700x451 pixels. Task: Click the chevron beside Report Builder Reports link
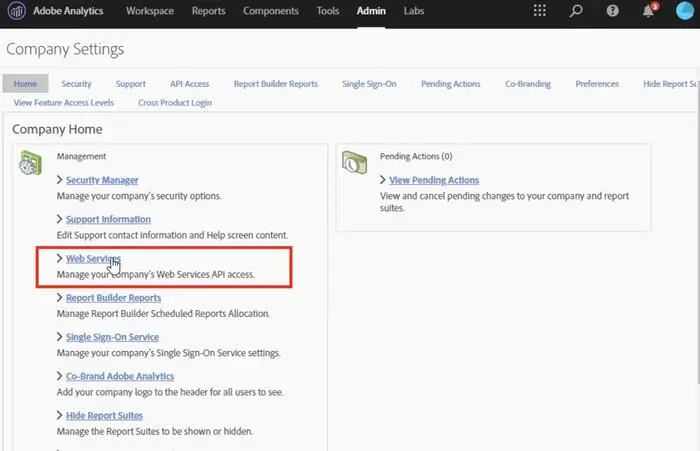click(59, 297)
